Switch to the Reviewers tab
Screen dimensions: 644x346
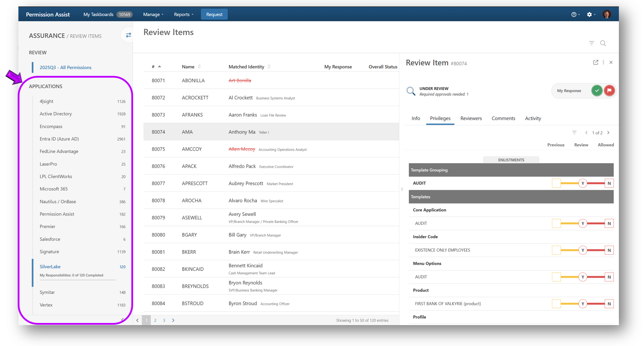(471, 118)
